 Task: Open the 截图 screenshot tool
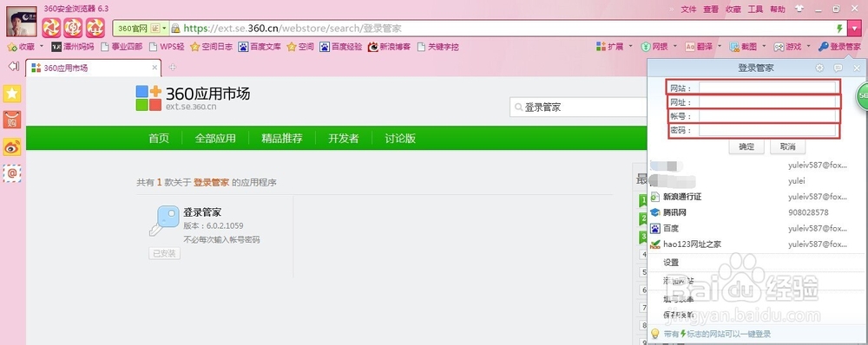point(744,47)
